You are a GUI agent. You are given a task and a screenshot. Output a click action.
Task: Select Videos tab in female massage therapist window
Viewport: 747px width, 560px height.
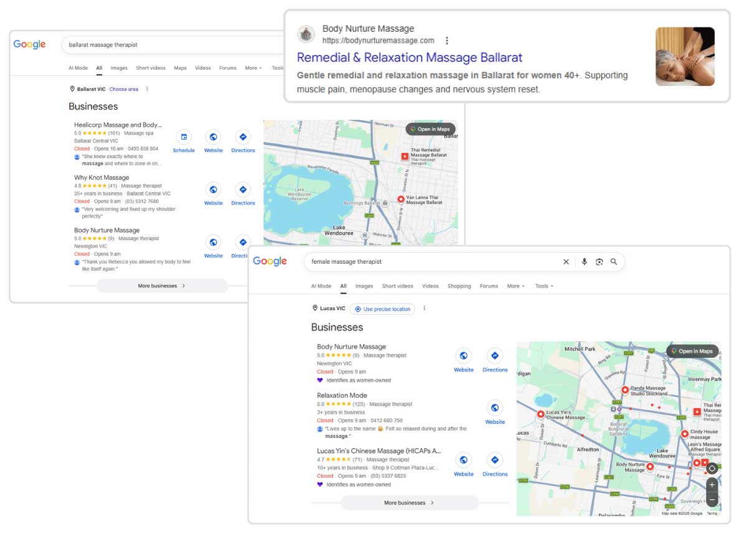pyautogui.click(x=430, y=286)
